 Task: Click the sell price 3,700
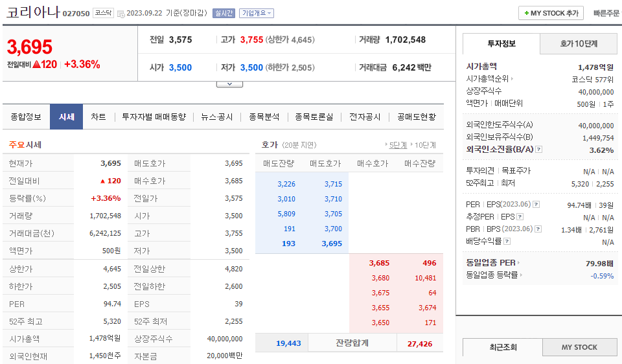(x=333, y=229)
